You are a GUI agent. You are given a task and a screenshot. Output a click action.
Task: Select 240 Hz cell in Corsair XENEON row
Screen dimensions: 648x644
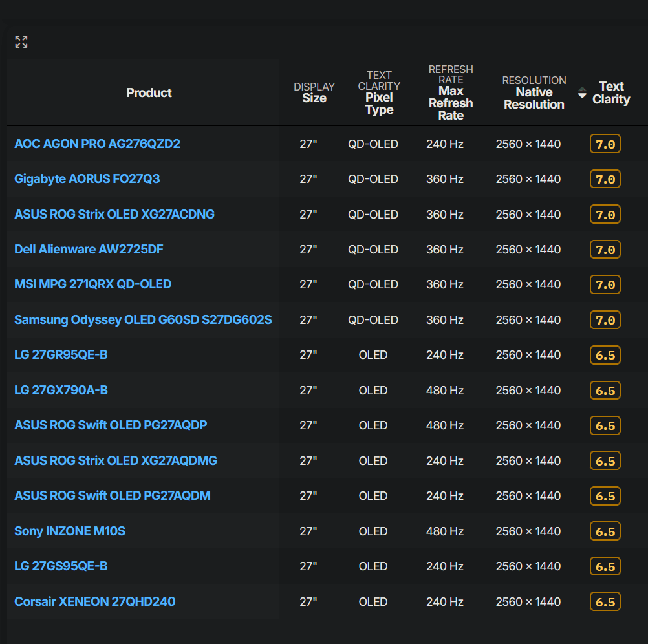445,601
